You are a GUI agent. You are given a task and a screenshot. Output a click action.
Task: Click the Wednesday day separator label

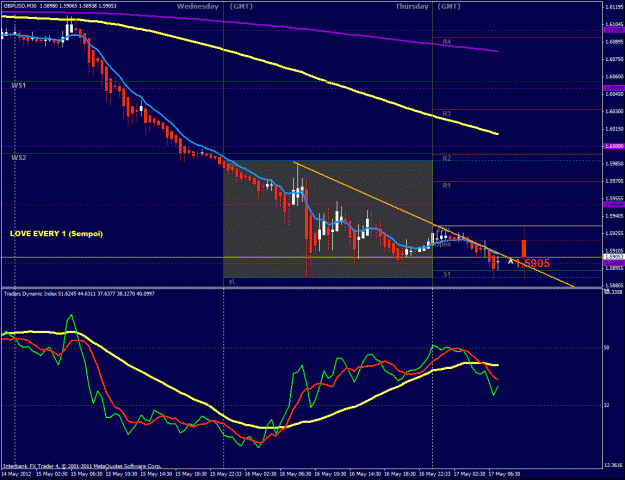click(x=198, y=7)
